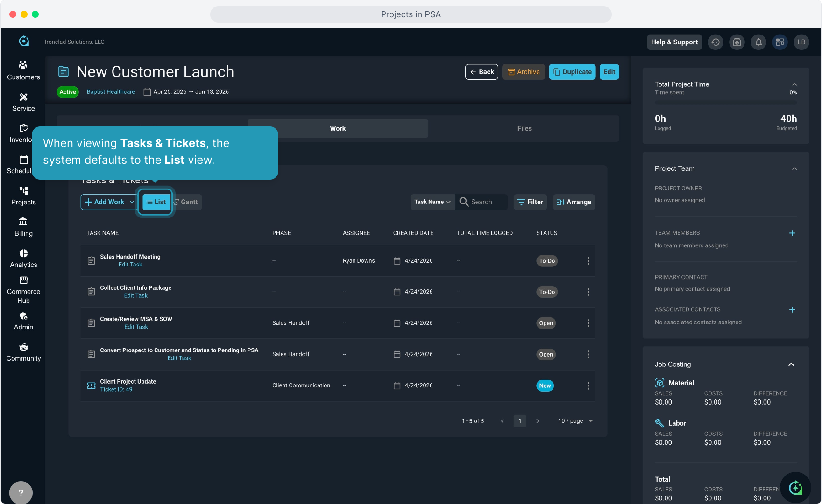Open row menu for Client Project Update

588,385
